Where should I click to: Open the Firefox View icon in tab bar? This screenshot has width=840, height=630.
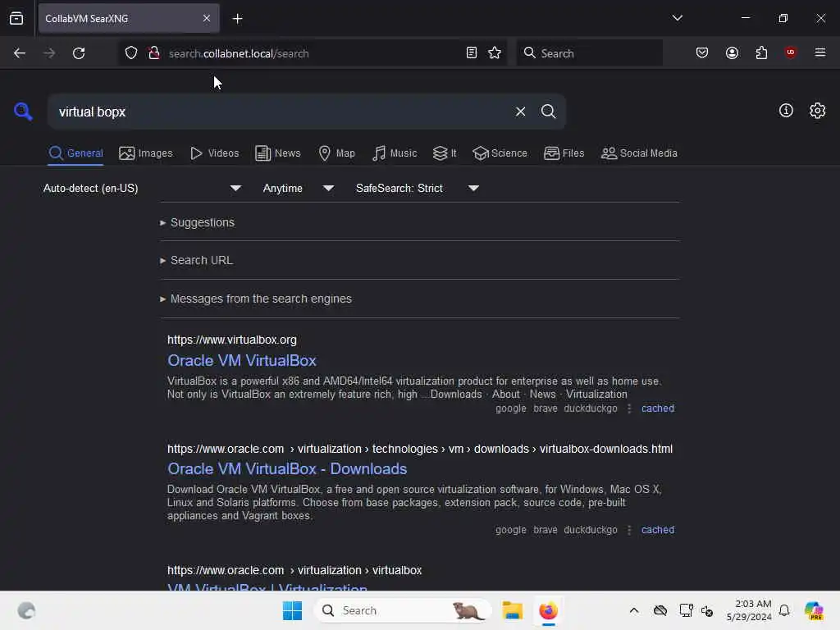[16, 18]
